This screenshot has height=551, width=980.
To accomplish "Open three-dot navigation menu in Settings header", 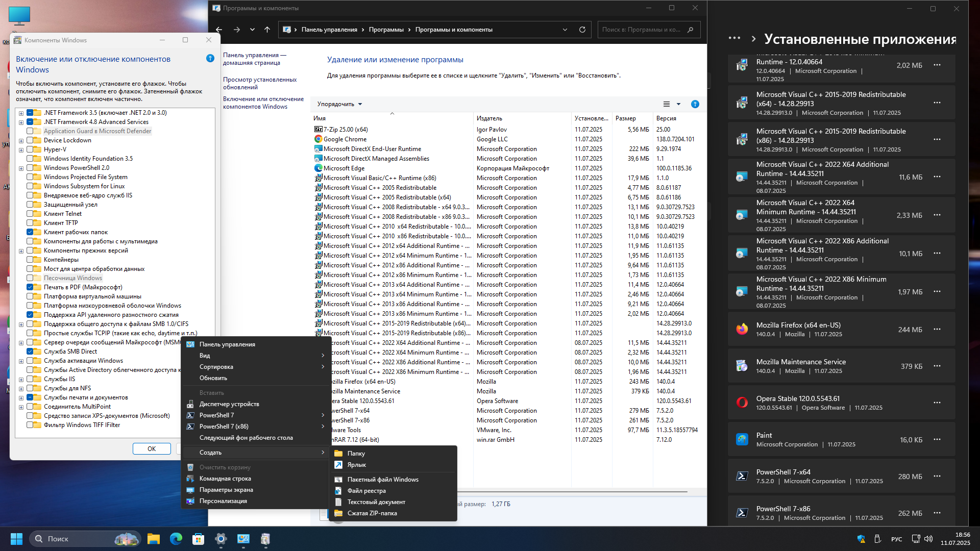I will point(734,38).
